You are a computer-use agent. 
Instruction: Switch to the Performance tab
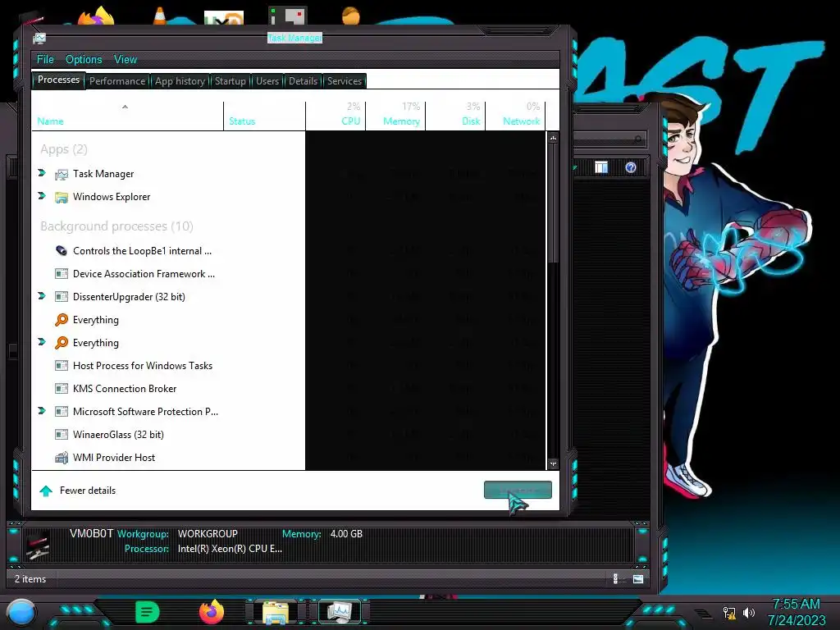[117, 81]
